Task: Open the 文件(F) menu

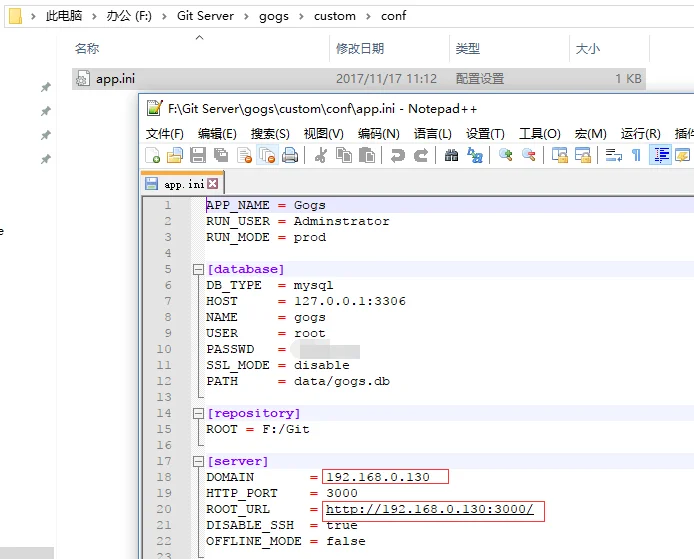Action: pos(165,133)
